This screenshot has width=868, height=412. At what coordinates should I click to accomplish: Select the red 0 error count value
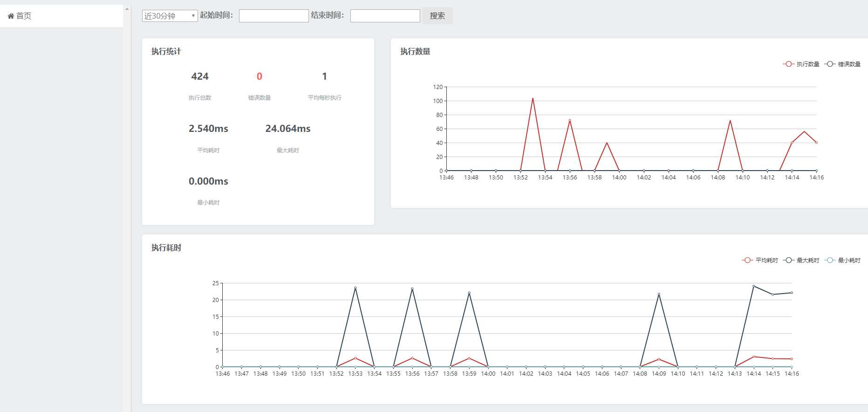click(260, 76)
